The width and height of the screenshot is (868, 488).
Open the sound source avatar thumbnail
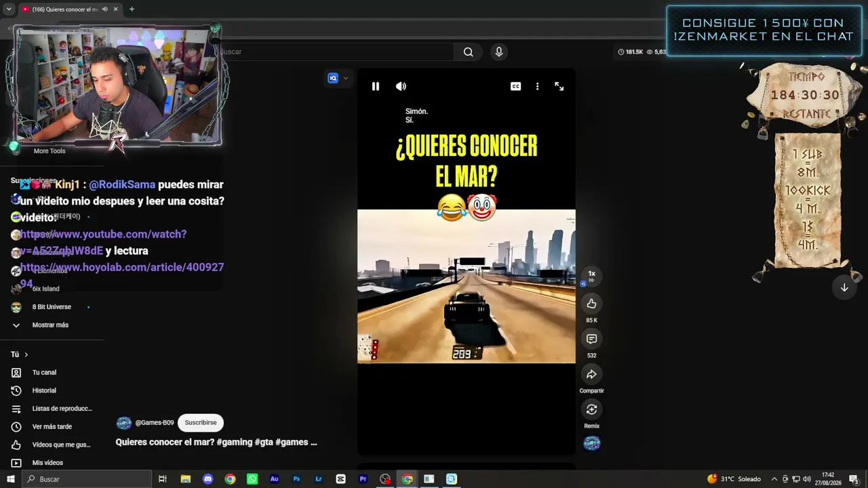592,443
